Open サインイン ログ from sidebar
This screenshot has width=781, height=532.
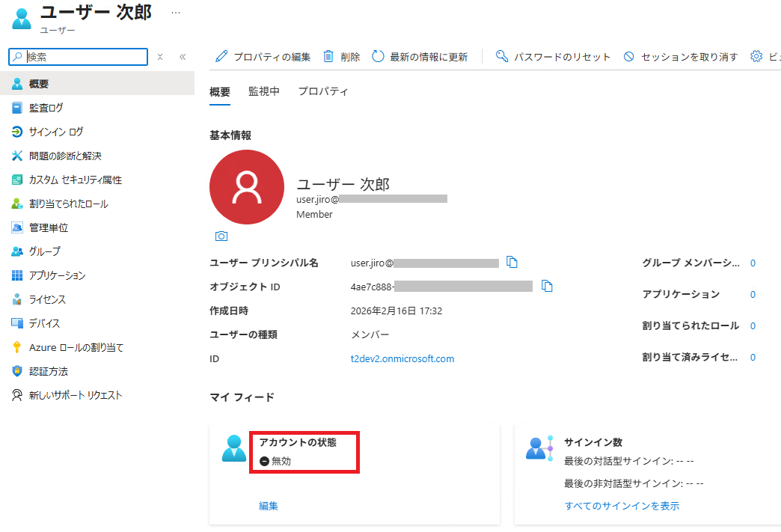(x=56, y=132)
